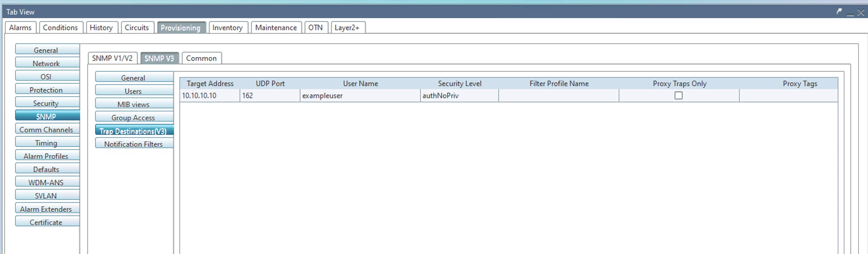868x254 pixels.
Task: Close the Tab View panel
Action: pos(861,12)
